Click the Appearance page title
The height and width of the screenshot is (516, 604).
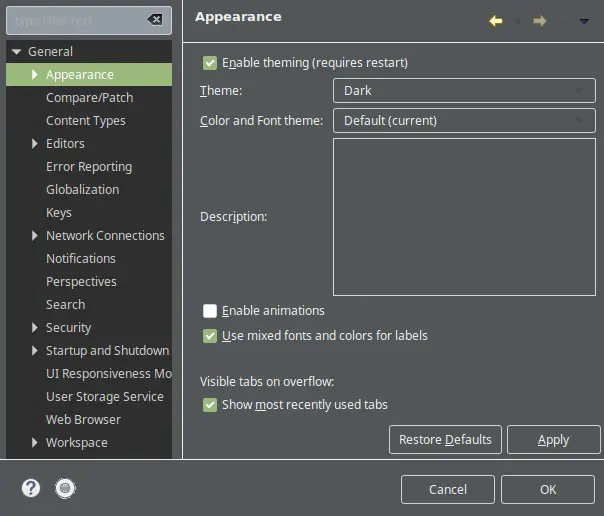point(238,17)
